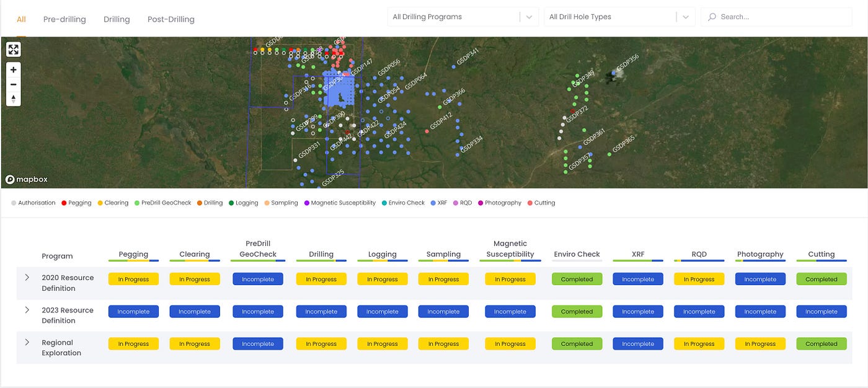Click Sampling Incomplete for 2023 Resource Definition
868x388 pixels.
coord(443,312)
